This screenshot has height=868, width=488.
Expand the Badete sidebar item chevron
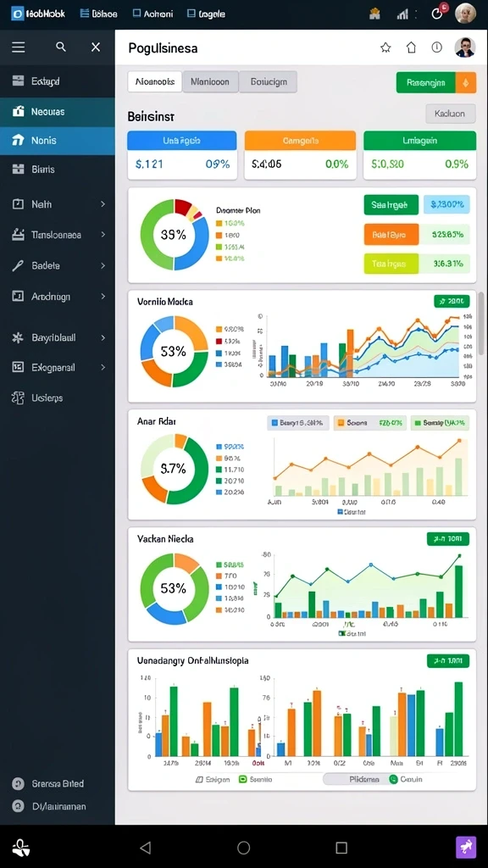(103, 265)
